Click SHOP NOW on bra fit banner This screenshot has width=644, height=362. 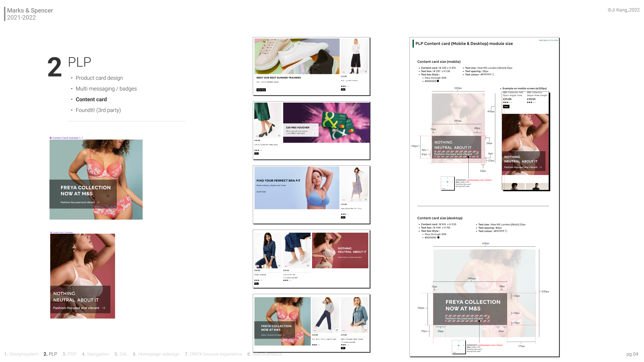coord(261,192)
